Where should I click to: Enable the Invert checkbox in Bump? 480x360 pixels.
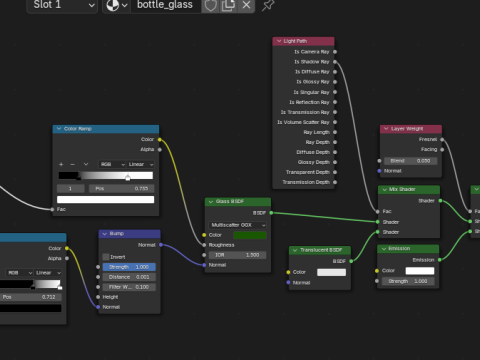[x=106, y=257]
